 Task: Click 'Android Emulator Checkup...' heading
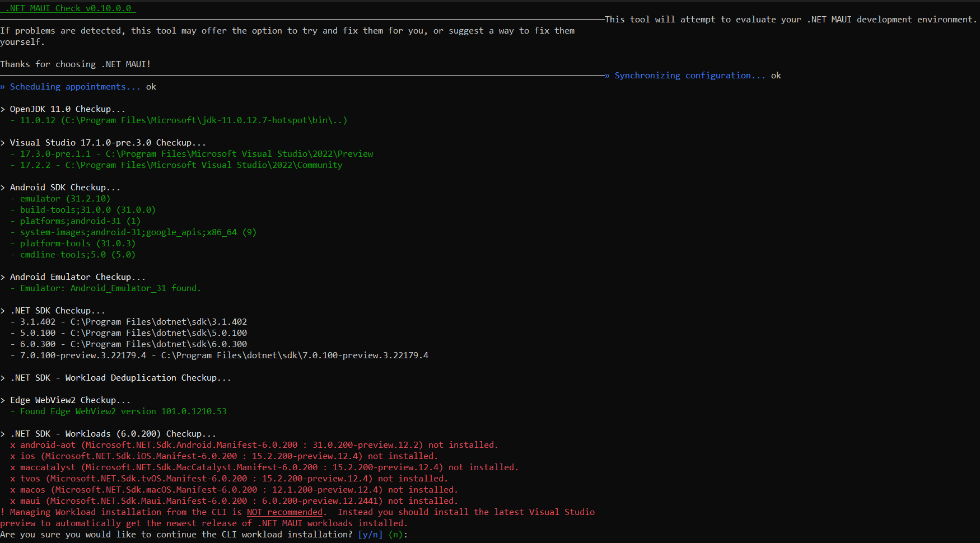pyautogui.click(x=78, y=277)
